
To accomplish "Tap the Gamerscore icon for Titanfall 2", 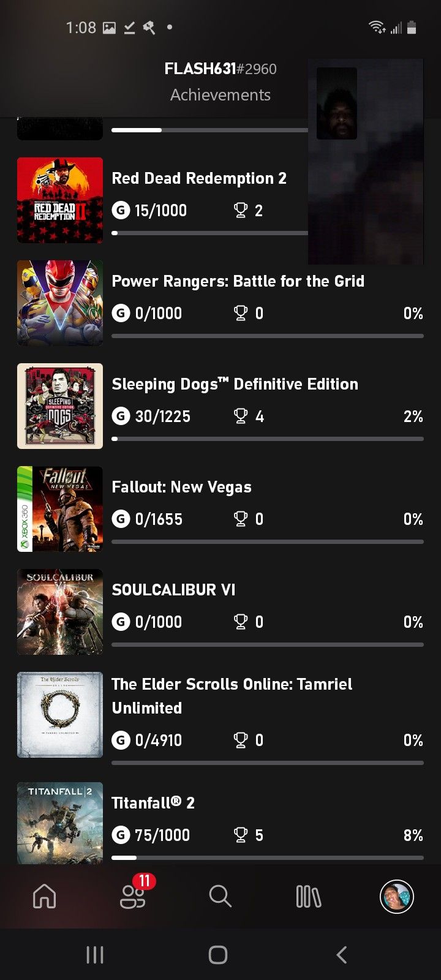I will [121, 835].
